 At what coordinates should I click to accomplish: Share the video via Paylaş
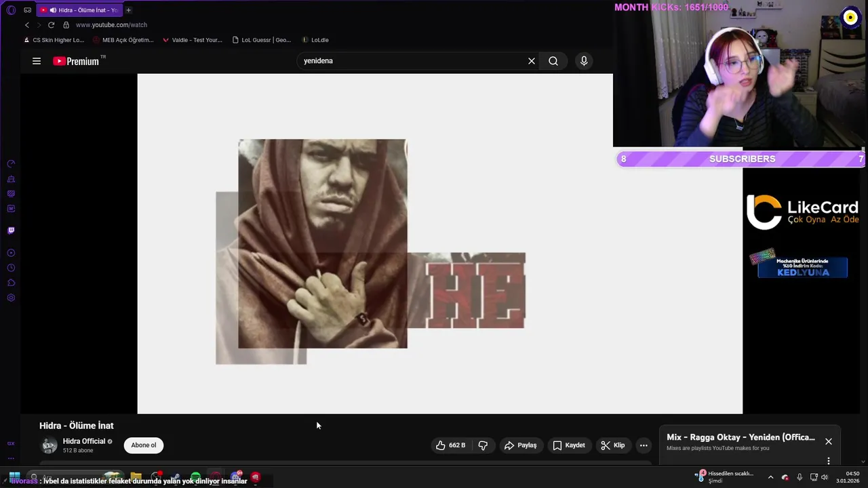coord(520,445)
